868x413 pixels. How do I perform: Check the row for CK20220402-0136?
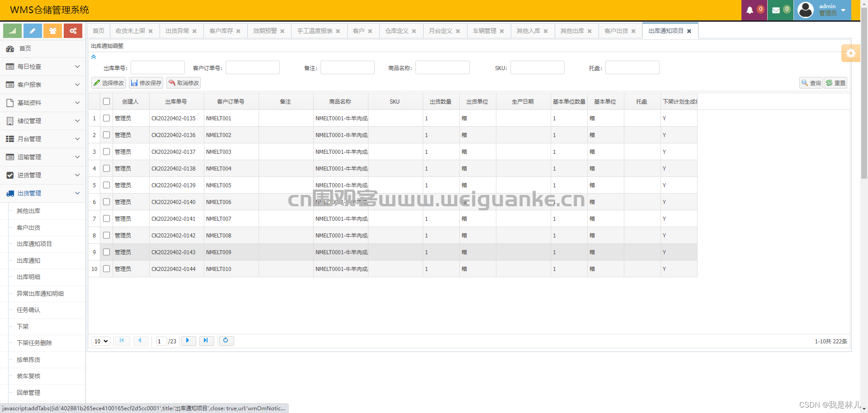107,135
